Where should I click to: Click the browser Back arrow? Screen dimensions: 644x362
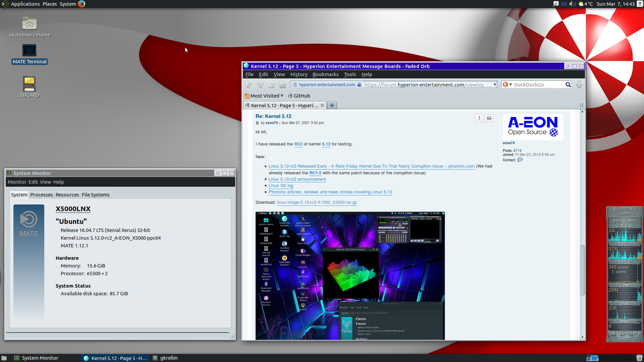tap(249, 84)
